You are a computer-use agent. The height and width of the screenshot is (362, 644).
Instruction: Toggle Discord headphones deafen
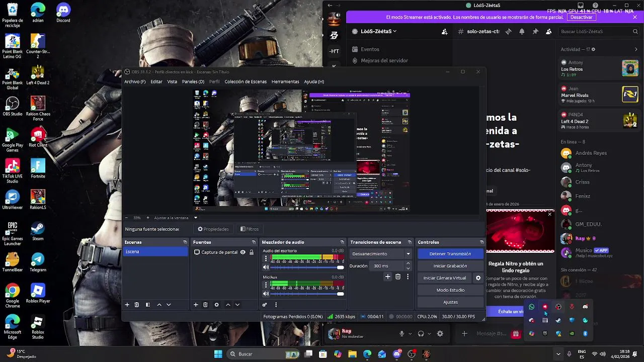(421, 333)
